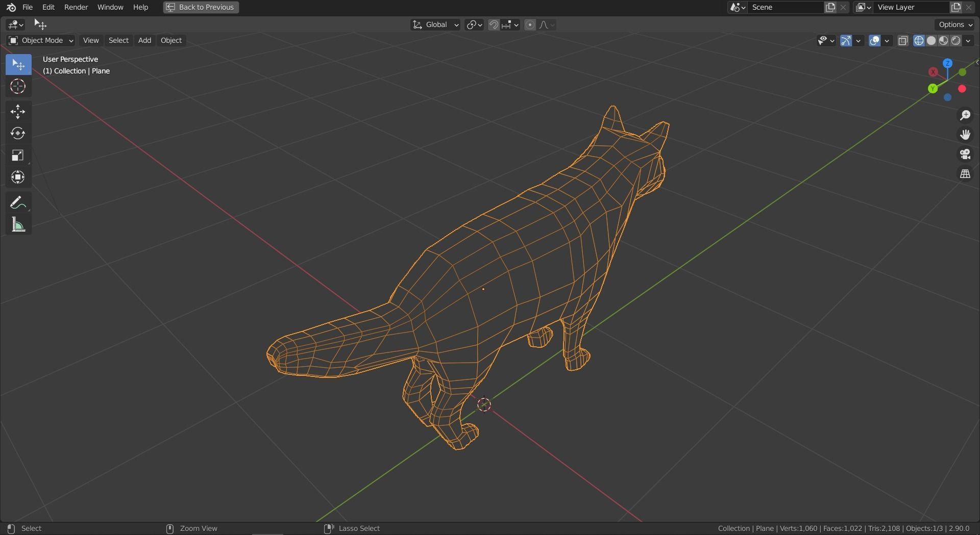The image size is (980, 535).
Task: Click the "Verts:1,060" status bar statistic
Action: click(x=798, y=528)
